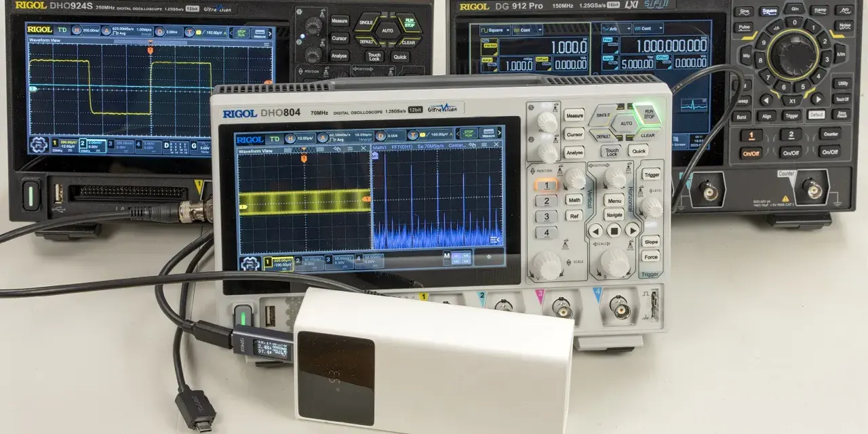Tap the CLEAR key on the DHO804
This screenshot has height=434, width=868.
[x=647, y=136]
